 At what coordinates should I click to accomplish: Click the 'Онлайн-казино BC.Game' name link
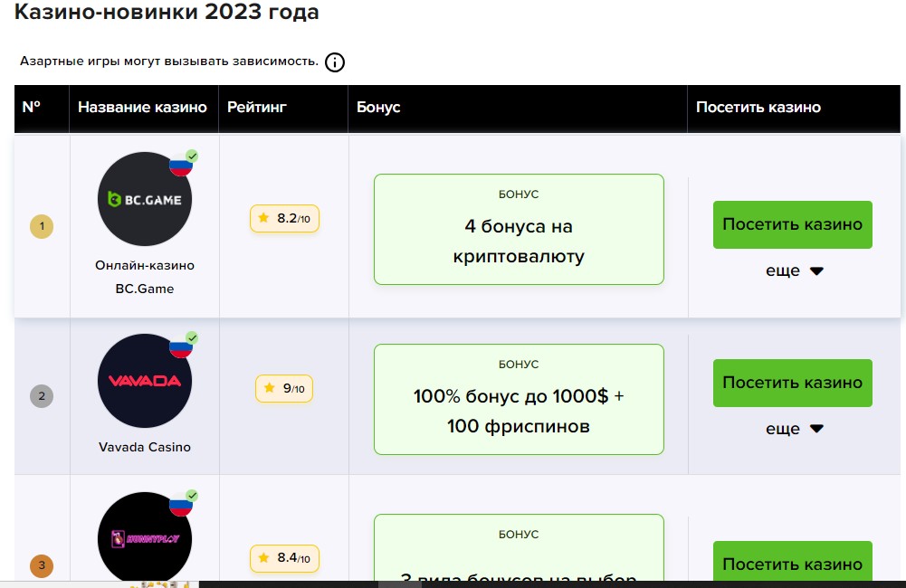pyautogui.click(x=145, y=277)
